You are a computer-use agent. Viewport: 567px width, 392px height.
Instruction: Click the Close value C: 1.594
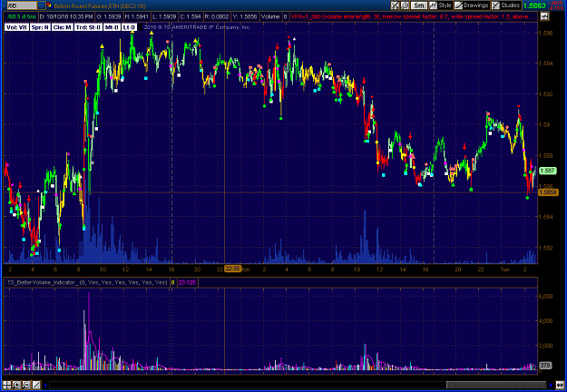point(190,16)
